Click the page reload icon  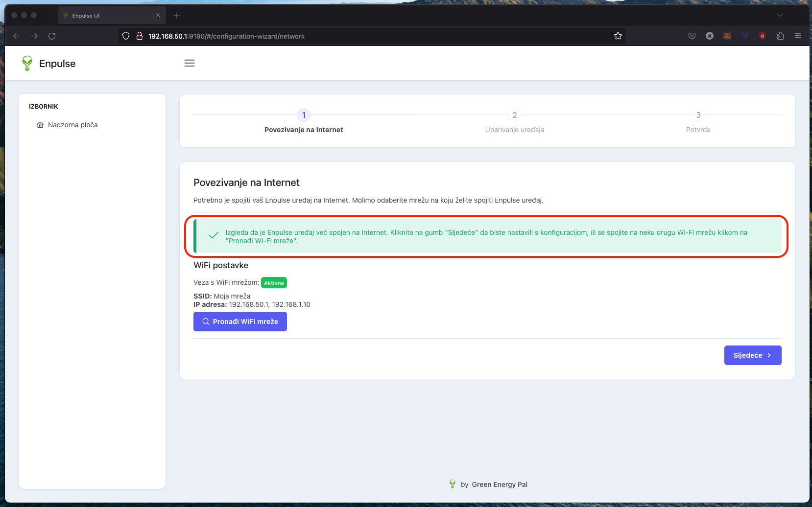[x=52, y=36]
